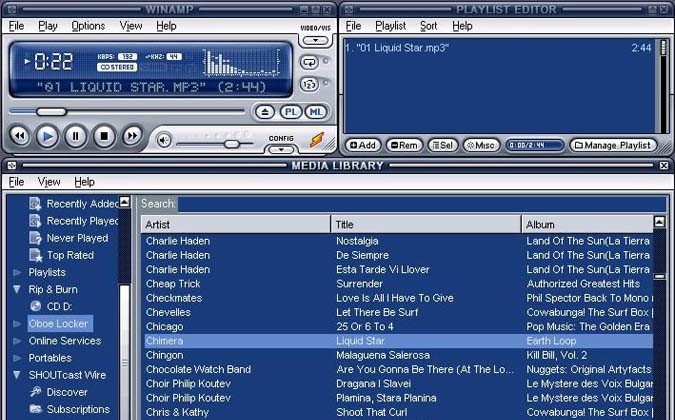
Task: Select the CD D: disc icon
Action: tap(35, 306)
